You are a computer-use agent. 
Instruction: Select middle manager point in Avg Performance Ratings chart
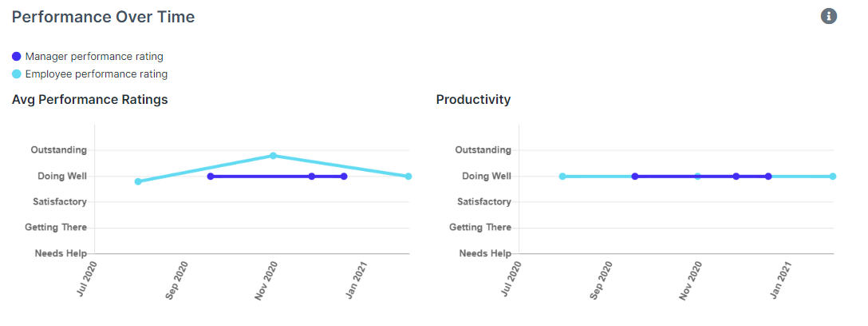[x=312, y=177]
